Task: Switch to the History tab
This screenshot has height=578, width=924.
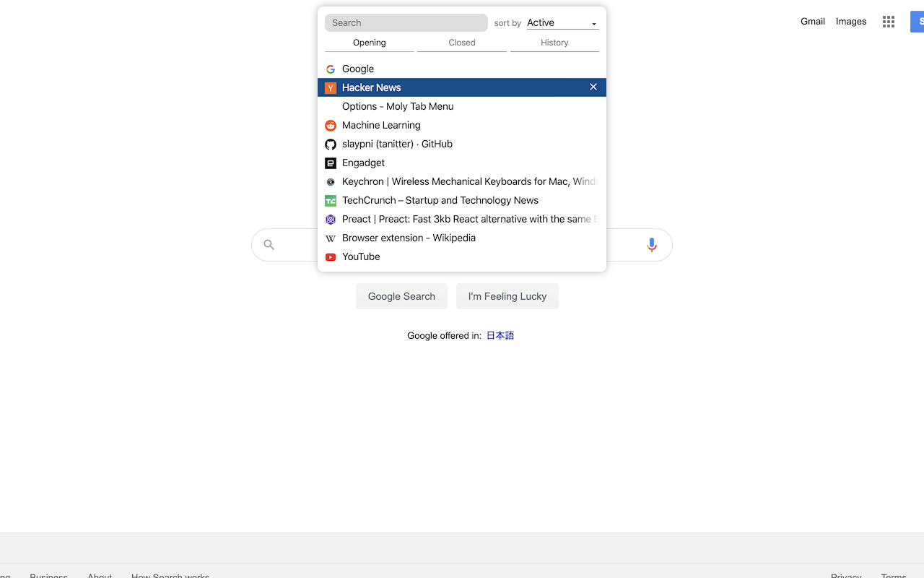Action: click(554, 43)
